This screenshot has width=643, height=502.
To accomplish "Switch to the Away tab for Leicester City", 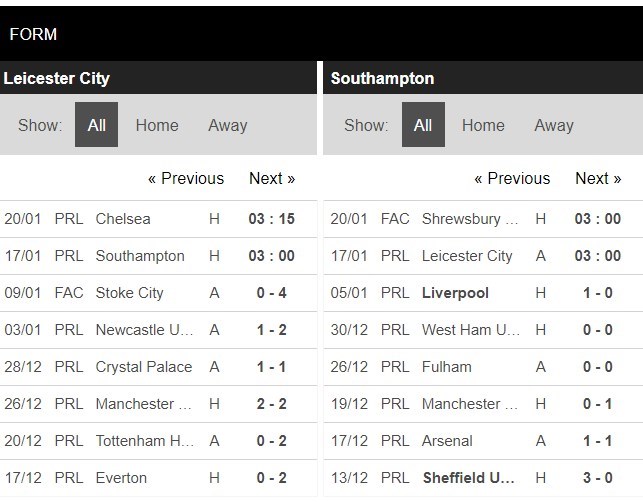I will (228, 125).
